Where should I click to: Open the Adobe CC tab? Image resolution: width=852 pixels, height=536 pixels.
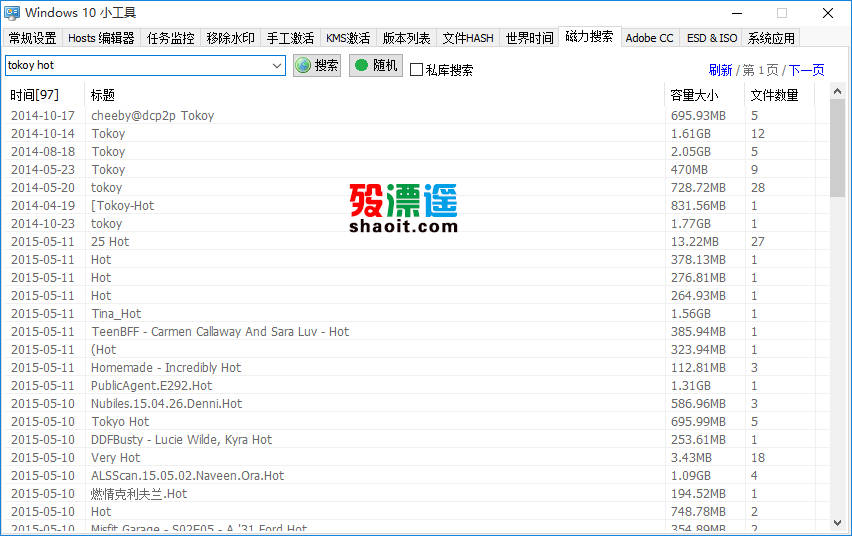649,38
